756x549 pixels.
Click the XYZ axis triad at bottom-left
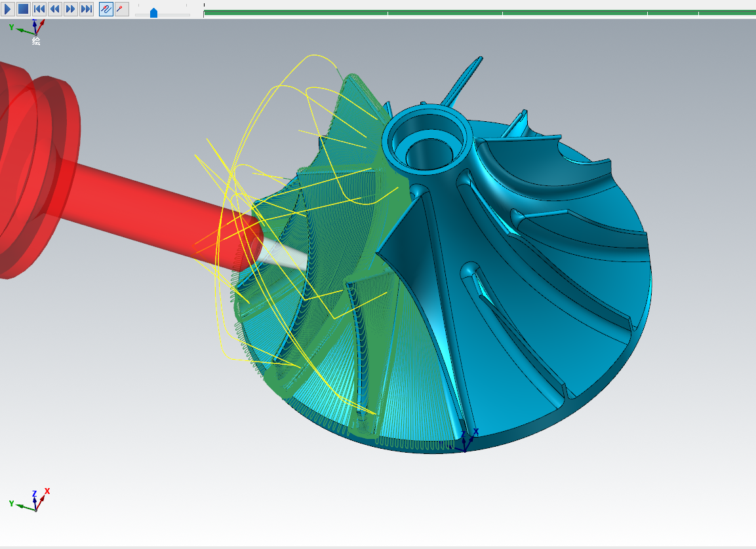pos(34,501)
